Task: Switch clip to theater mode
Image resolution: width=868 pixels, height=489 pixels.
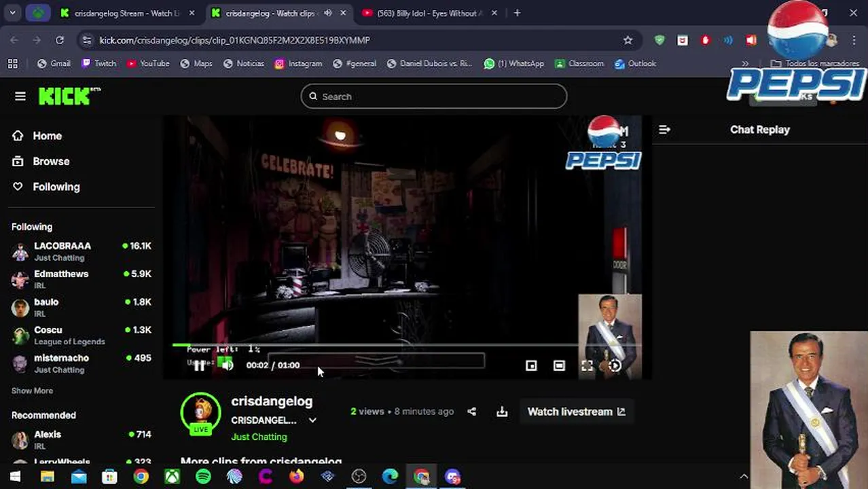Action: (x=559, y=365)
